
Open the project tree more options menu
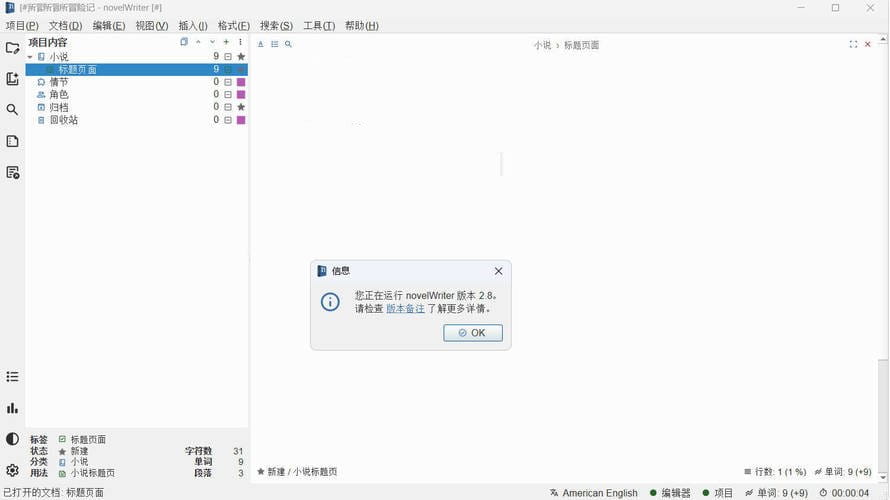tap(240, 42)
